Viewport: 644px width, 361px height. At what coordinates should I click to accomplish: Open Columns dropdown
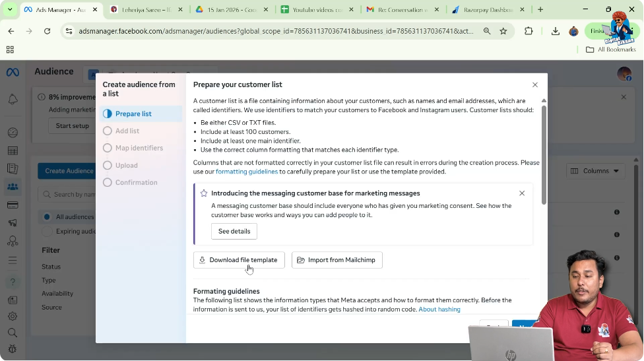coord(595,171)
